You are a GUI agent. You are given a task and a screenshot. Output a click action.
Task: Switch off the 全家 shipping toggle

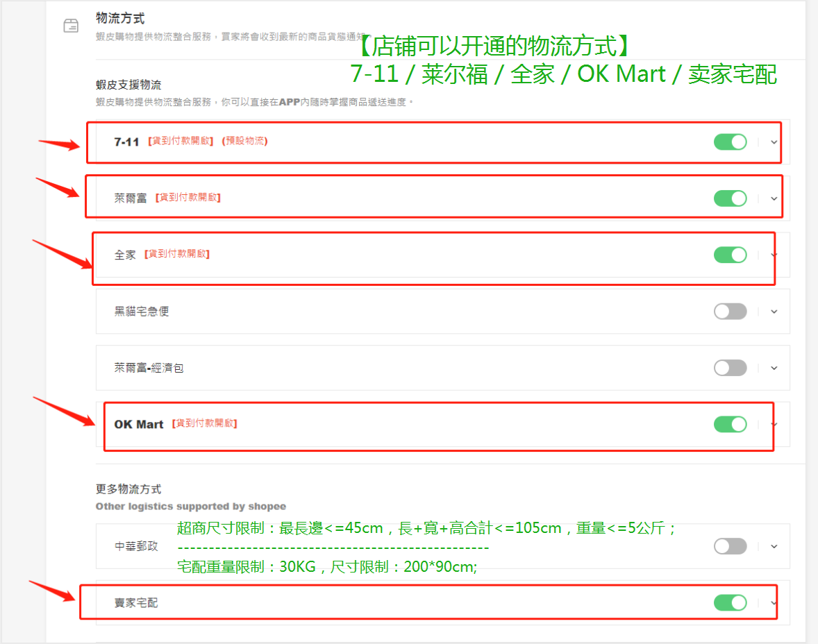730,255
